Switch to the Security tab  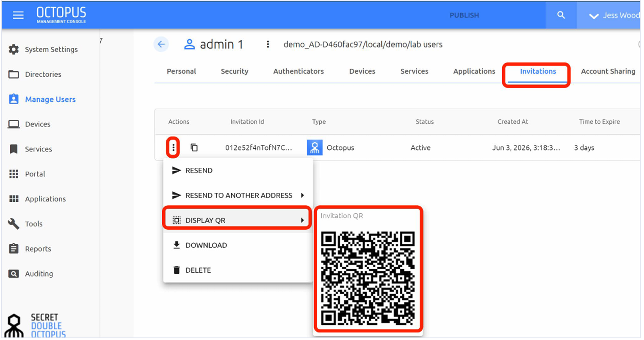(x=235, y=72)
